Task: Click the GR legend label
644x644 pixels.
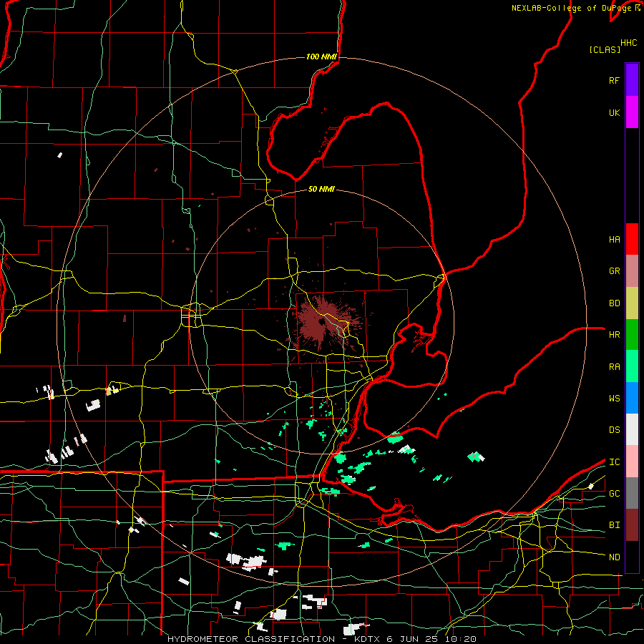Action: coord(614,271)
